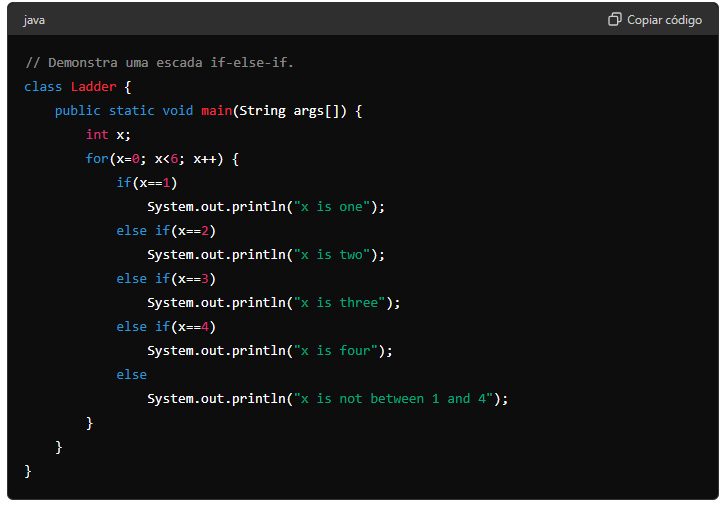The width and height of the screenshot is (725, 505).
Task: Click the string "x is not between 1 and 4"
Action: click(x=394, y=399)
